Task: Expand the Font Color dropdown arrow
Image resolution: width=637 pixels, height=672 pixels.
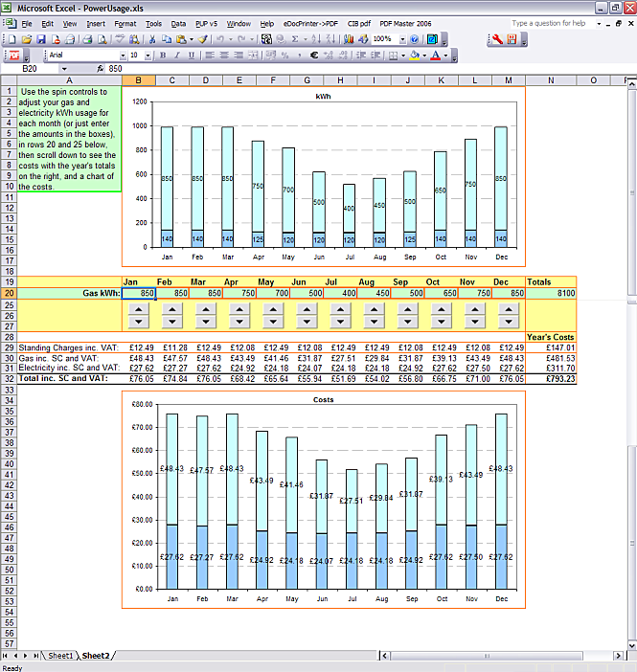Action: [445, 56]
